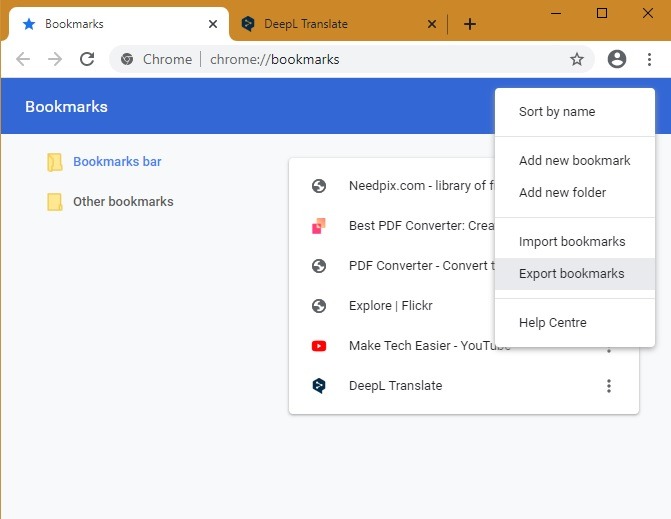Select the PDF Converter - Convert bookmark
This screenshot has height=519, width=671.
[x=392, y=266]
